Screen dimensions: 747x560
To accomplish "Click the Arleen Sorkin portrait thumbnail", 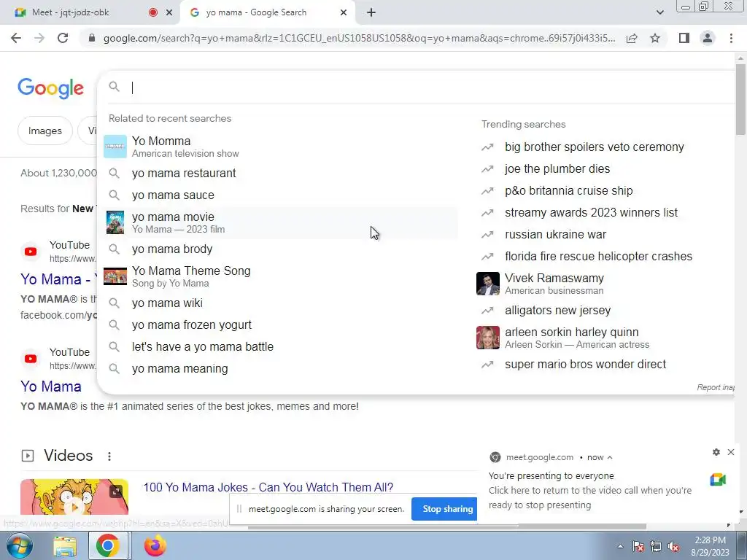I will pos(488,338).
